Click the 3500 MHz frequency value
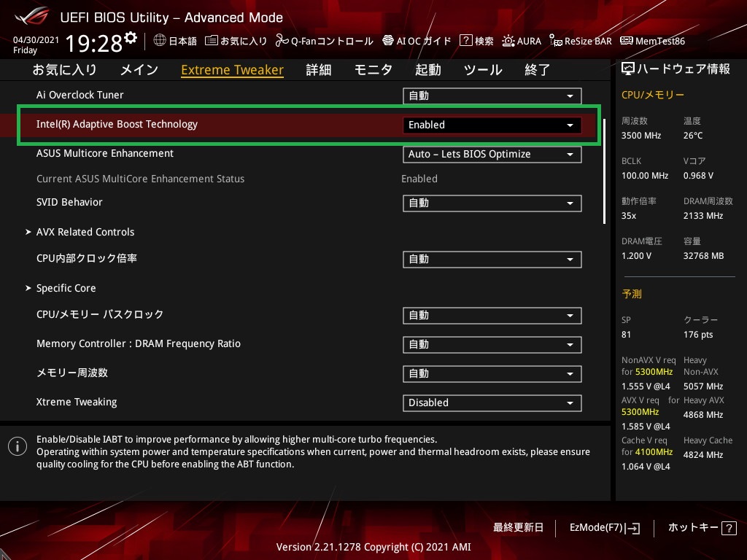The width and height of the screenshot is (747, 560). point(641,136)
